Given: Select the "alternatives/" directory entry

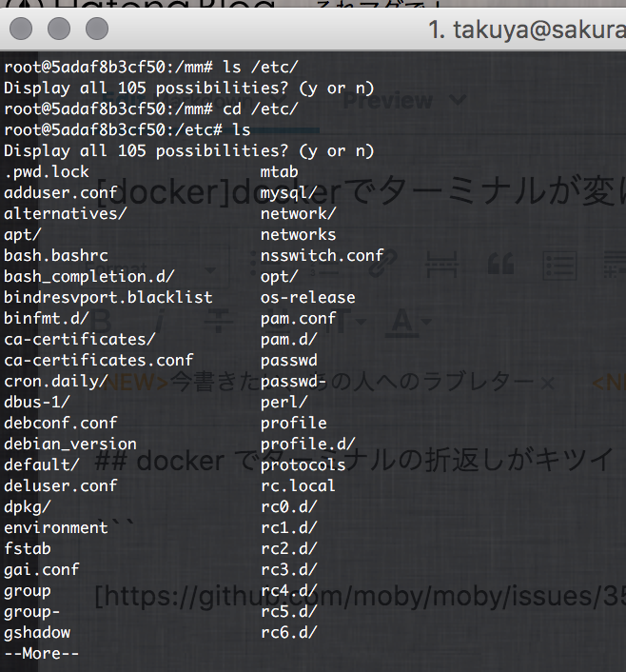Looking at the screenshot, I should (x=66, y=214).
